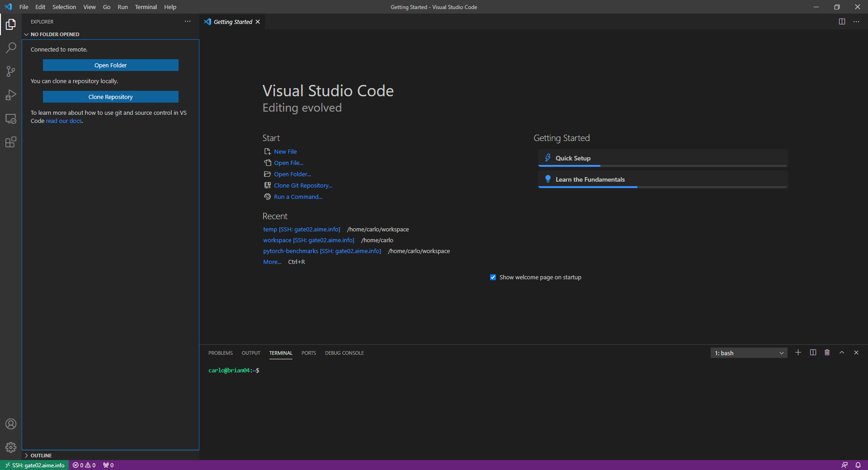
Task: Open editor more actions ellipsis
Action: point(856,22)
